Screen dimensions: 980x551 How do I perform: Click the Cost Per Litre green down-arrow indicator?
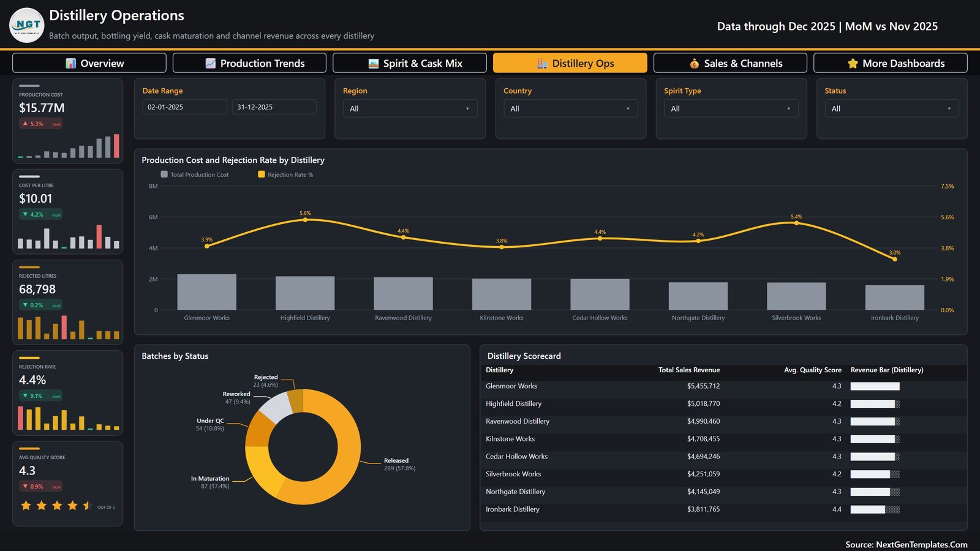click(x=25, y=214)
